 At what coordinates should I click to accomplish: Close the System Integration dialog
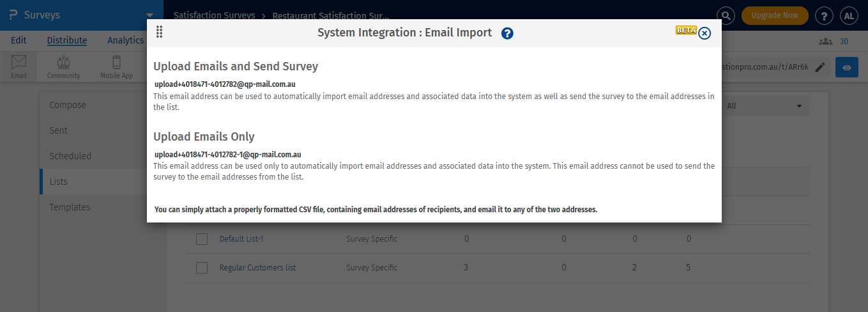(704, 33)
